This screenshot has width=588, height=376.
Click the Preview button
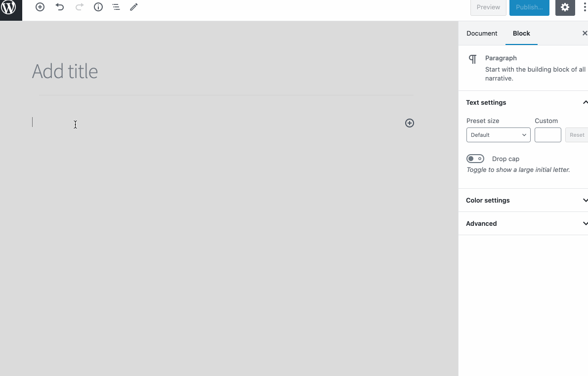coord(488,7)
